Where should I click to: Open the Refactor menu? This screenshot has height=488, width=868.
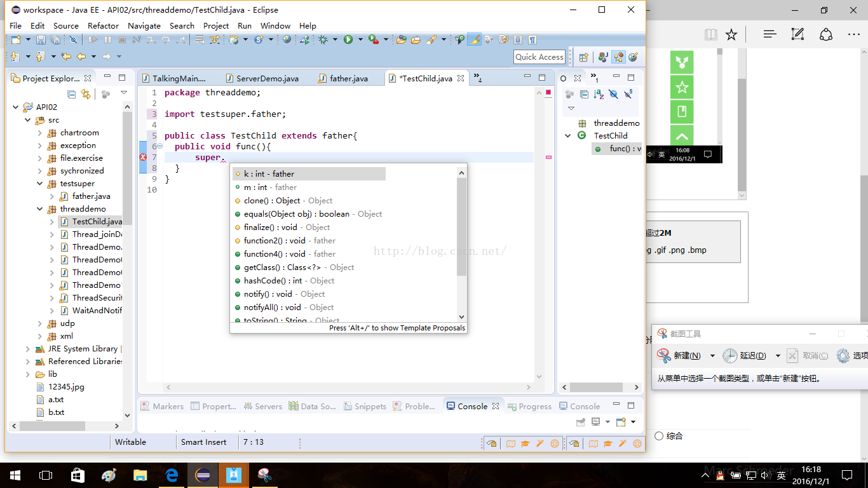click(103, 25)
